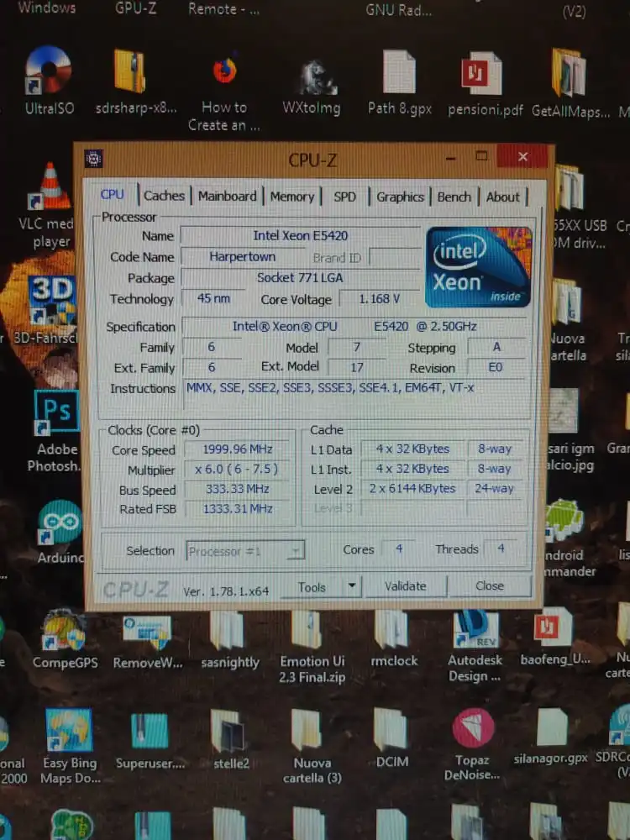Click the Bus Speed value '333.33 MHz'
The width and height of the screenshot is (630, 840).
[x=238, y=489]
